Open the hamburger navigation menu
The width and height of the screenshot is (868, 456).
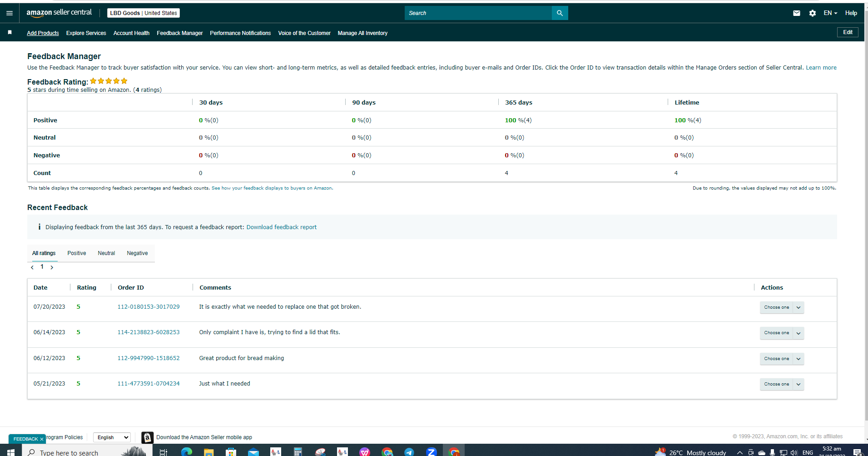[x=10, y=13]
